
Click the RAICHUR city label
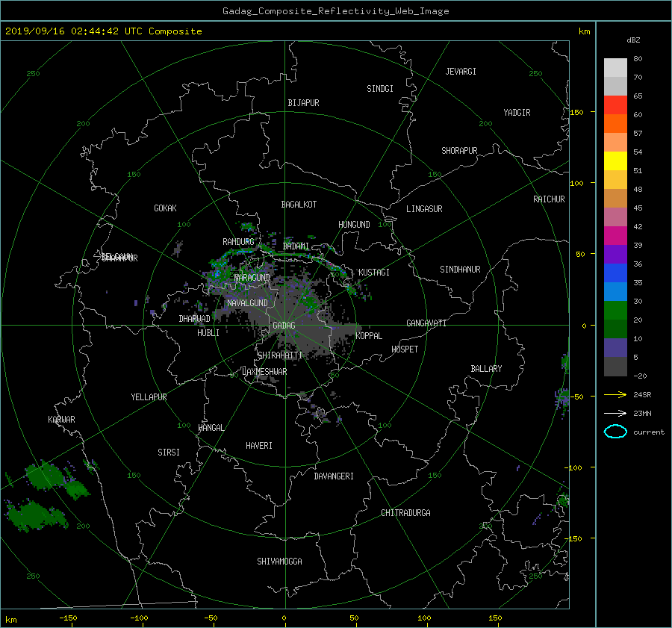tap(549, 199)
